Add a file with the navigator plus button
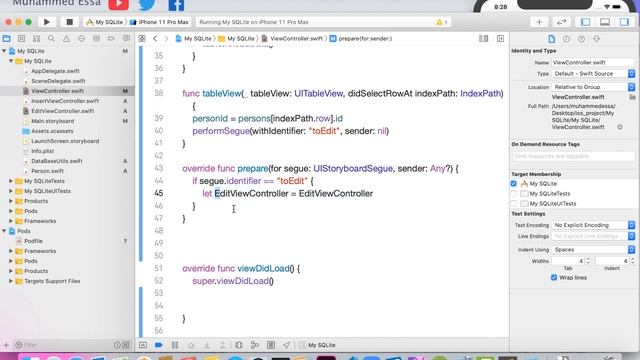 [6, 345]
